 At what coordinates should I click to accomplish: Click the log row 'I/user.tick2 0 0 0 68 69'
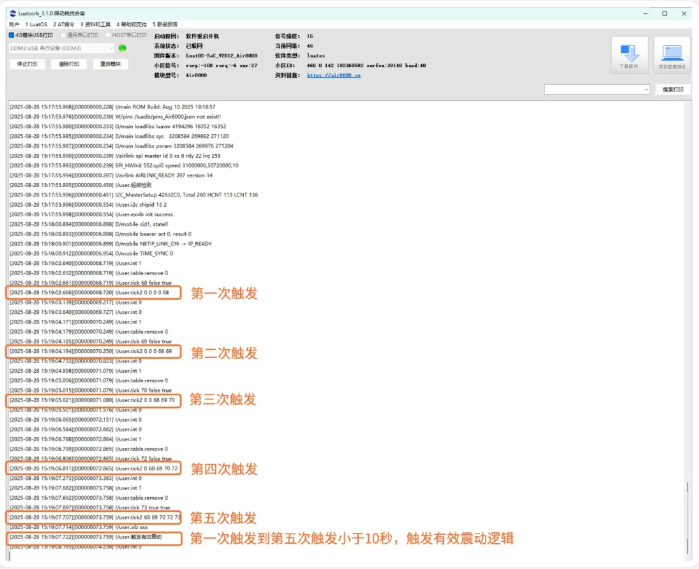click(x=90, y=351)
